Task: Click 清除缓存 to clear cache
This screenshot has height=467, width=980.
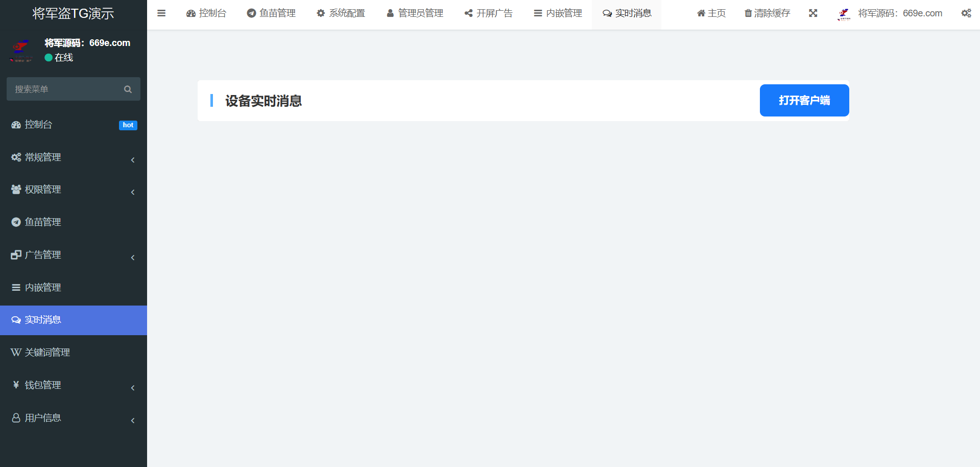Action: (767, 13)
